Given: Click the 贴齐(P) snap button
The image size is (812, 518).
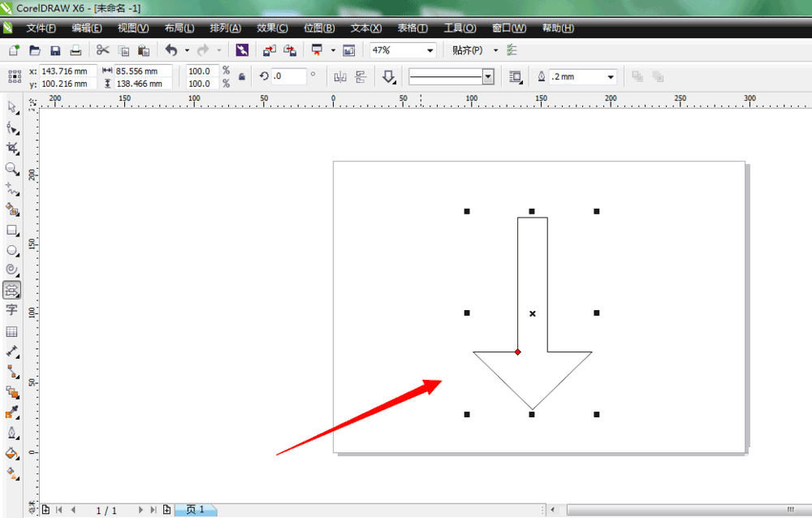Looking at the screenshot, I should click(x=467, y=50).
